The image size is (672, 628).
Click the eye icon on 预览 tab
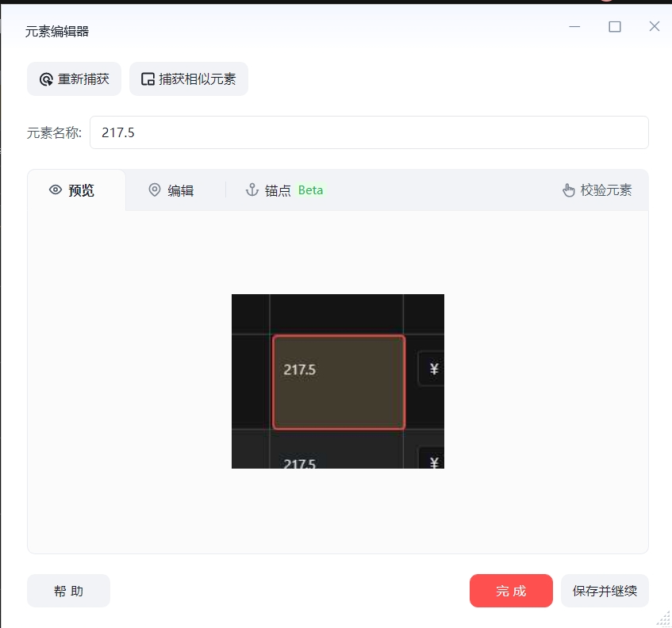(x=56, y=190)
